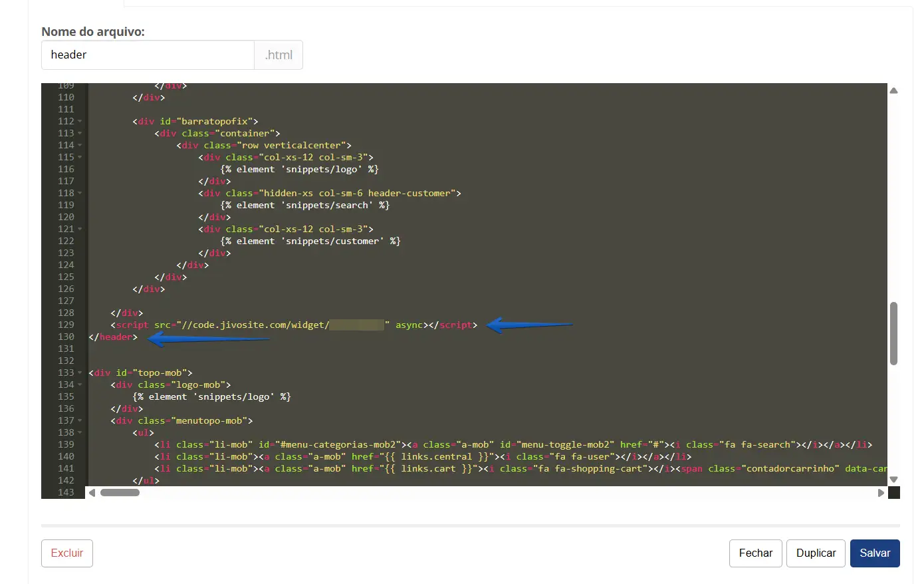
Task: Click the Salvar button
Action: click(874, 553)
